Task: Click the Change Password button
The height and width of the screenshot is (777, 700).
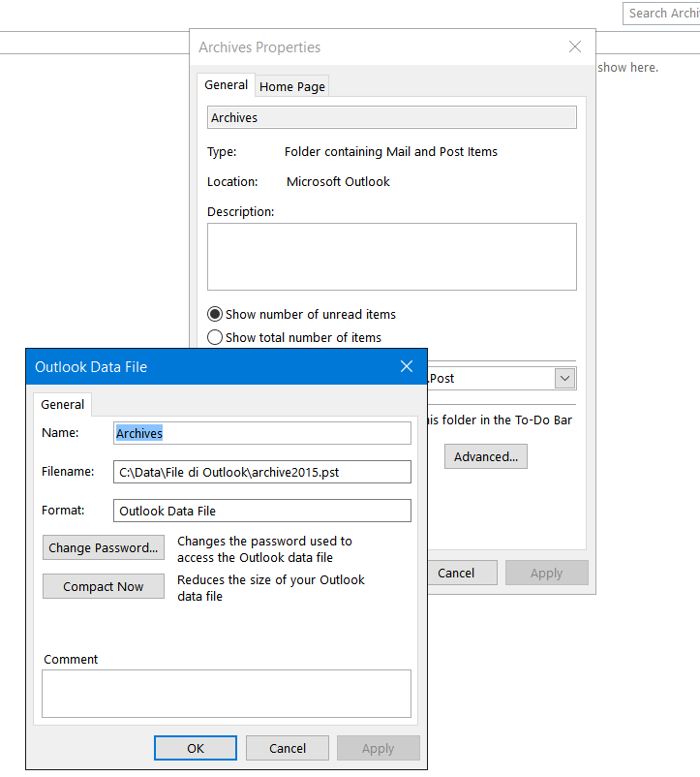Action: click(x=104, y=547)
